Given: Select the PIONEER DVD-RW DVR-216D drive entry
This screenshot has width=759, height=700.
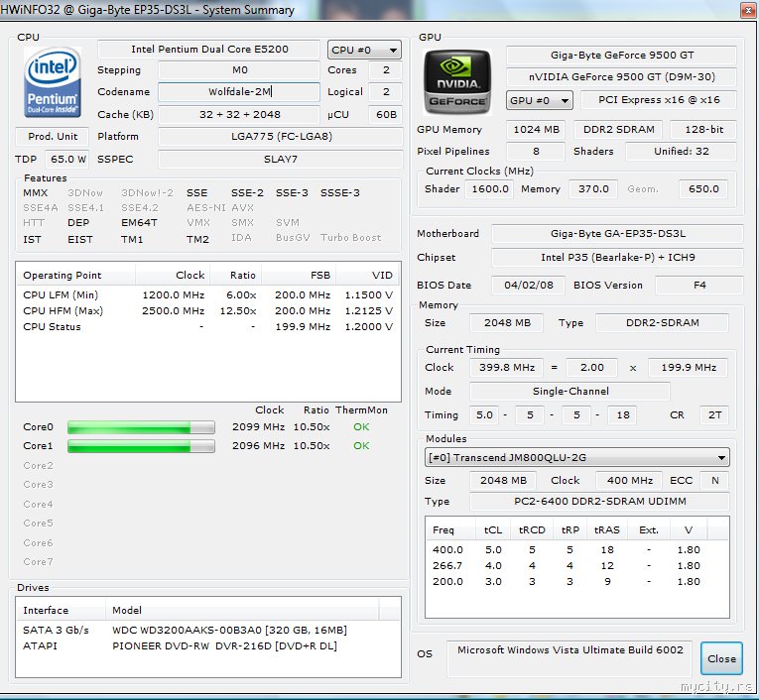Looking at the screenshot, I should point(208,645).
